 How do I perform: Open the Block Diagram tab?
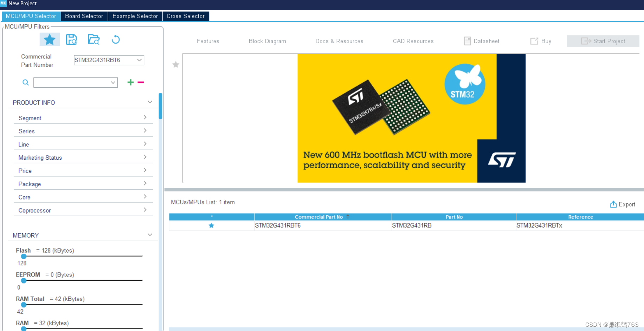click(268, 41)
